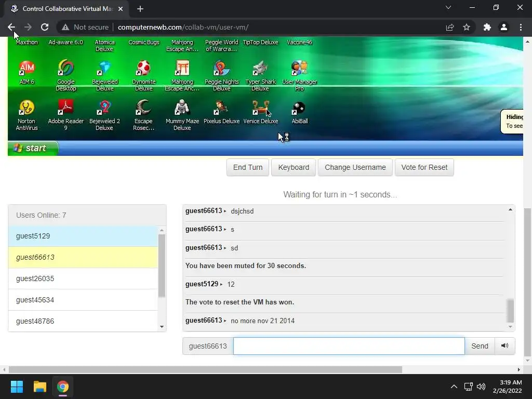The width and height of the screenshot is (532, 399).
Task: Click the chat log scroll up arrow
Action: pos(510,210)
